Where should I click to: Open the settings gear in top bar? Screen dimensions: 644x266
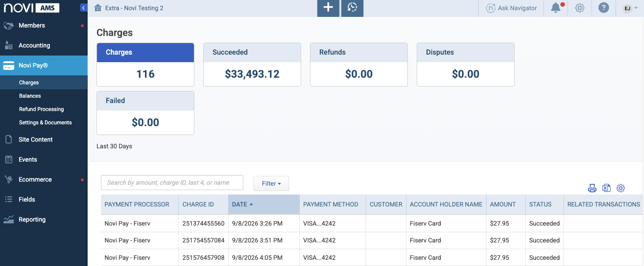(580, 8)
